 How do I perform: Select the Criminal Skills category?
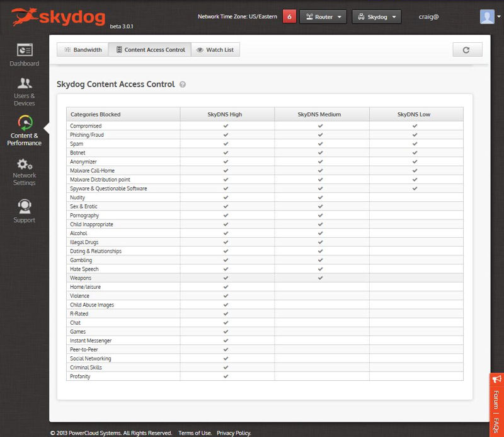[86, 367]
